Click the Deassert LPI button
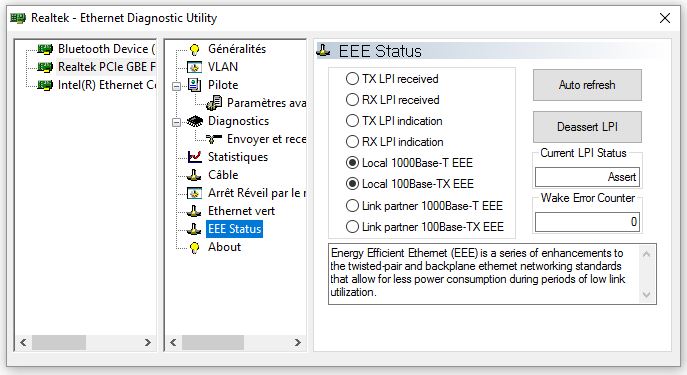The height and width of the screenshot is (375, 687). tap(587, 127)
